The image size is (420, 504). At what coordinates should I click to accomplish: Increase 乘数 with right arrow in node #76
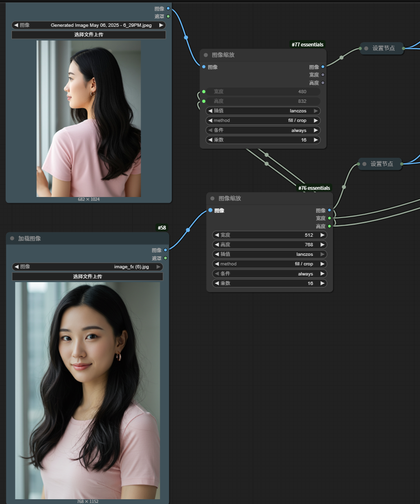click(322, 283)
